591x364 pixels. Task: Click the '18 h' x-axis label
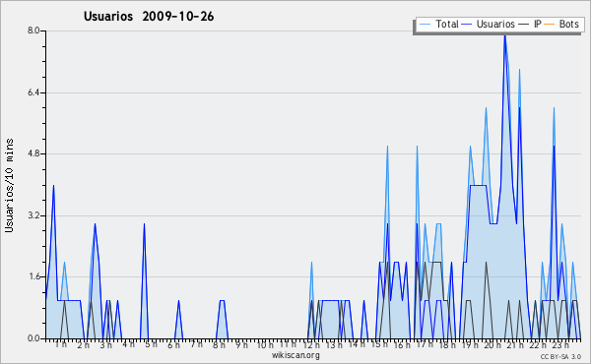click(x=447, y=344)
